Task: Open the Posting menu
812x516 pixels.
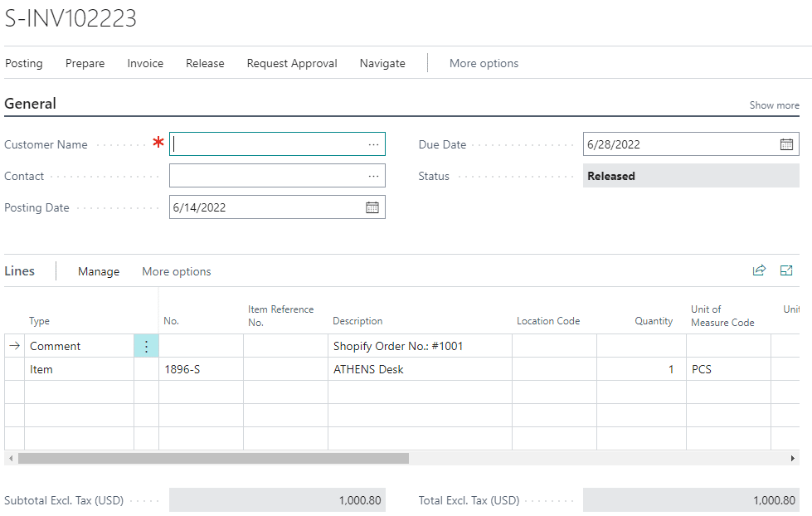Action: click(x=24, y=63)
